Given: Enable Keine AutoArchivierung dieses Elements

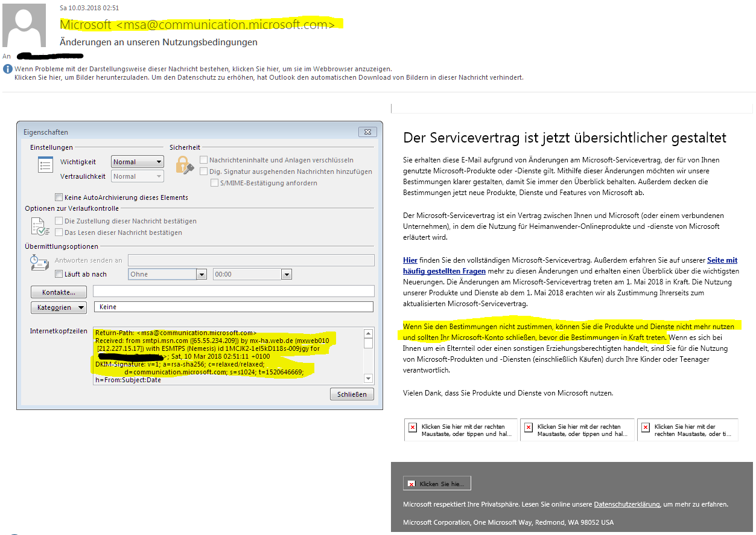Looking at the screenshot, I should coord(59,197).
